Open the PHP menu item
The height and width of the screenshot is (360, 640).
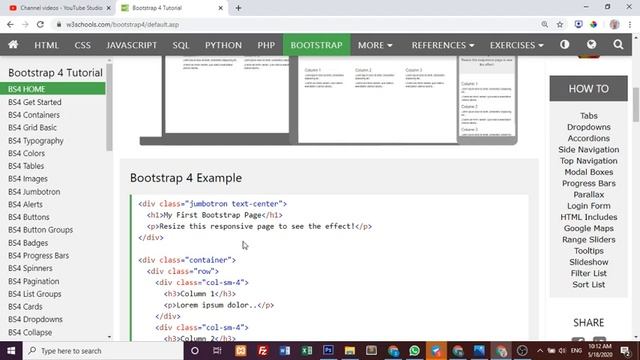[266, 45]
